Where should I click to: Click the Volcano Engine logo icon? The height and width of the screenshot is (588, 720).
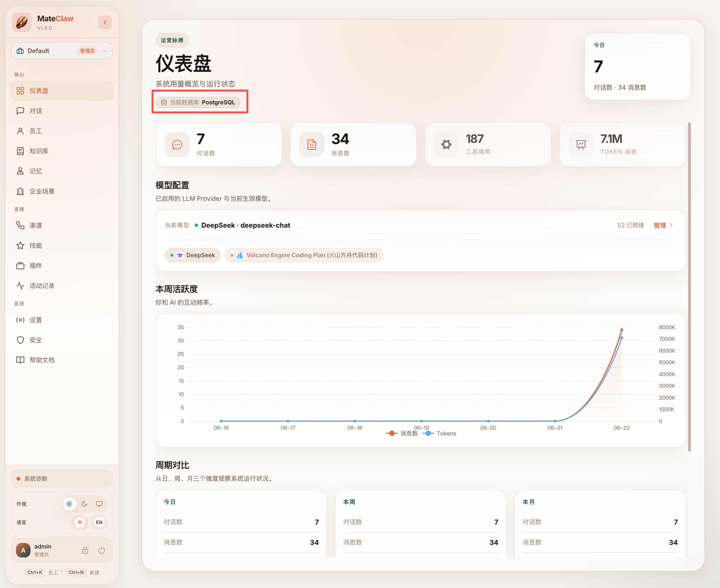click(240, 255)
